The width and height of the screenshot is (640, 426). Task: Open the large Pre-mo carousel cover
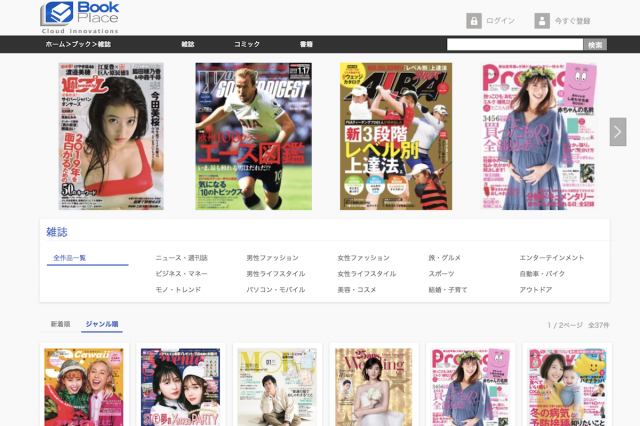pyautogui.click(x=539, y=136)
